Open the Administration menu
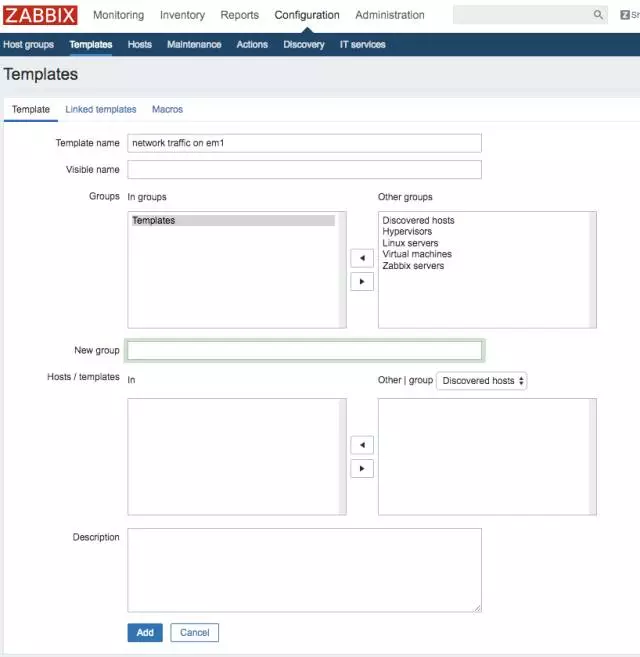This screenshot has width=640, height=657. point(389,15)
